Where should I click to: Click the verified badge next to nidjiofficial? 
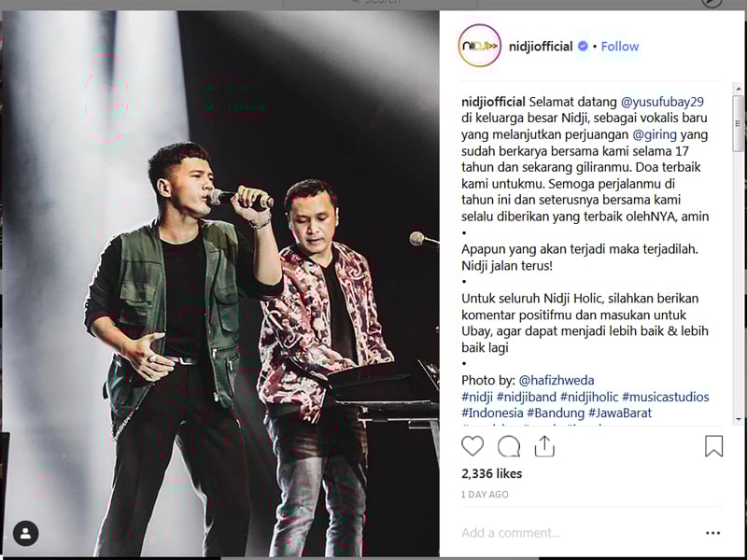tap(583, 46)
